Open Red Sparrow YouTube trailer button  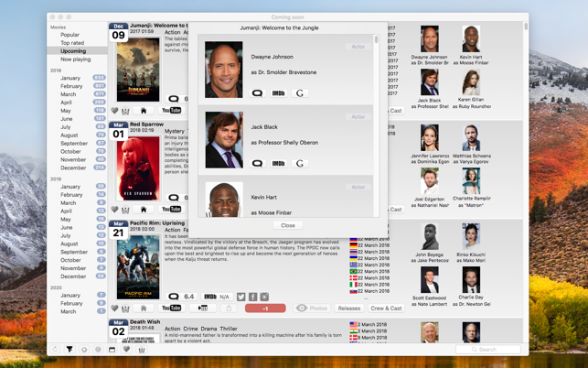click(x=171, y=209)
